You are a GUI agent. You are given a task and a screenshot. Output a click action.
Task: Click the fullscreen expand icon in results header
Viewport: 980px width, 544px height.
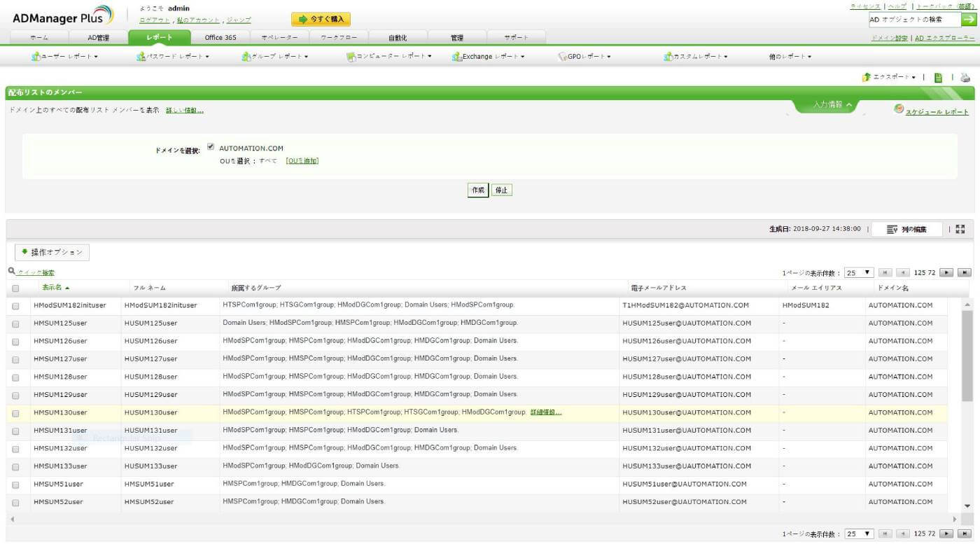tap(960, 229)
